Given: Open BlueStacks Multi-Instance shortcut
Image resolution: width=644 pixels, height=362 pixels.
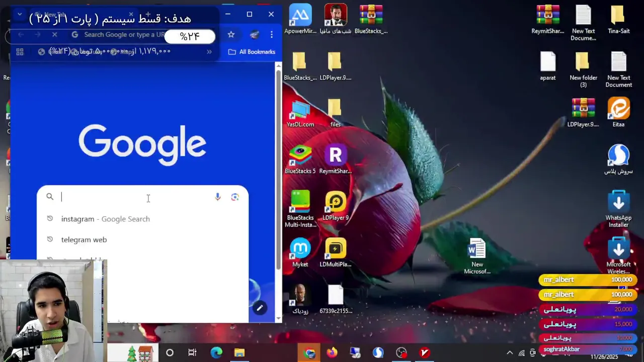Looking at the screenshot, I should pyautogui.click(x=300, y=209).
